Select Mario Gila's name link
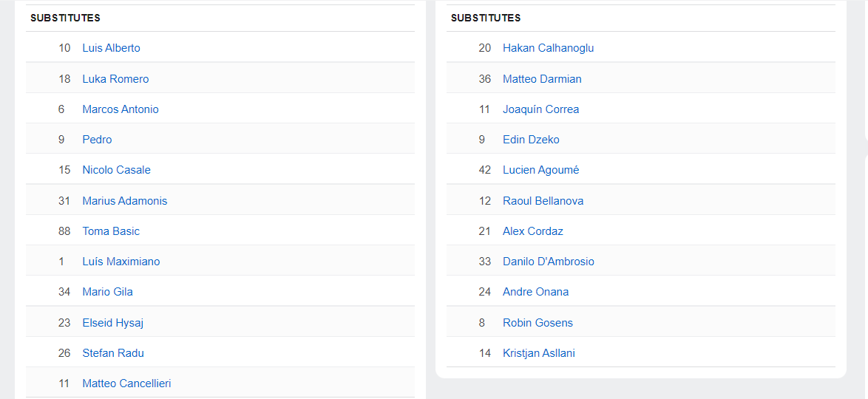 tap(107, 292)
